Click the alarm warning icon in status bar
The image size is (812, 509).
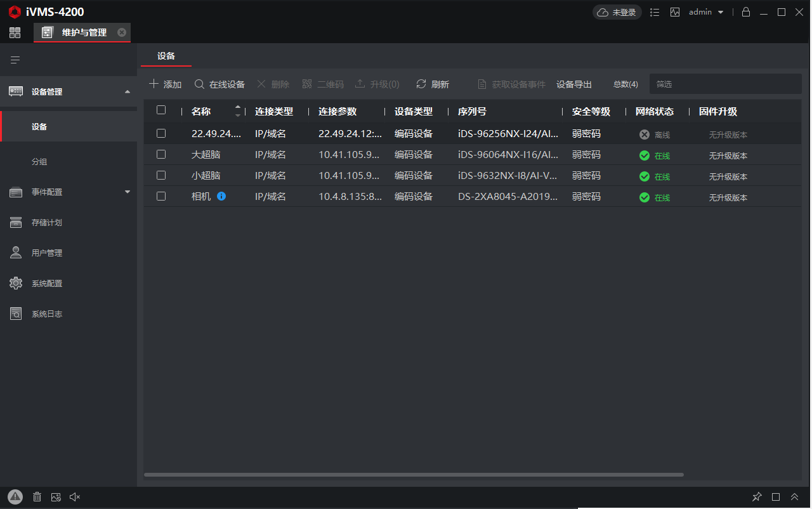coord(15,497)
